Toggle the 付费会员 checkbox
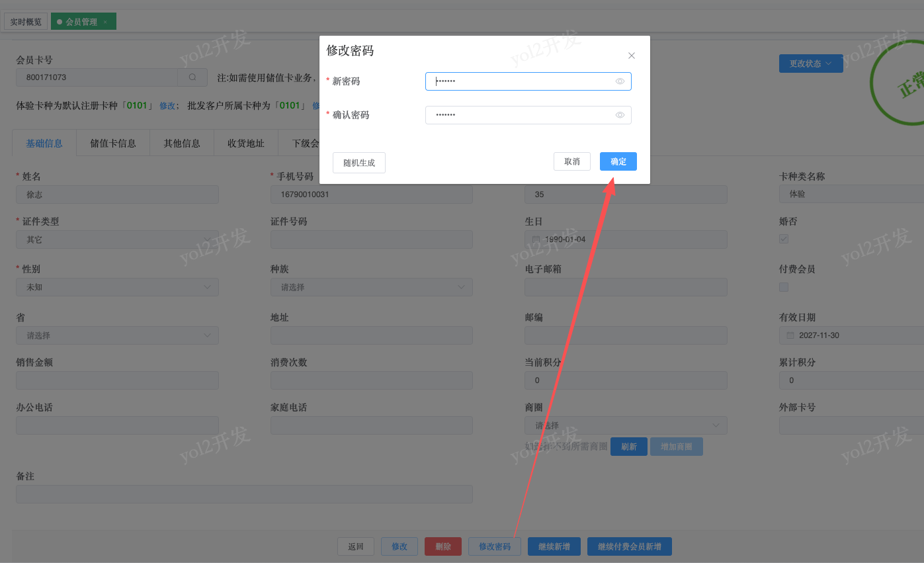Viewport: 924px width, 563px height. (x=784, y=287)
